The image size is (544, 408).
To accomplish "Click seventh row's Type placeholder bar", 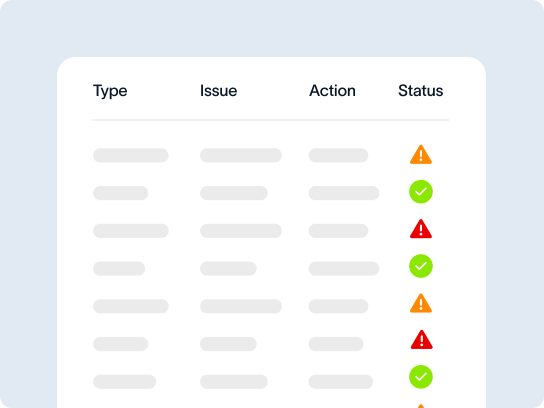I will (x=125, y=382).
